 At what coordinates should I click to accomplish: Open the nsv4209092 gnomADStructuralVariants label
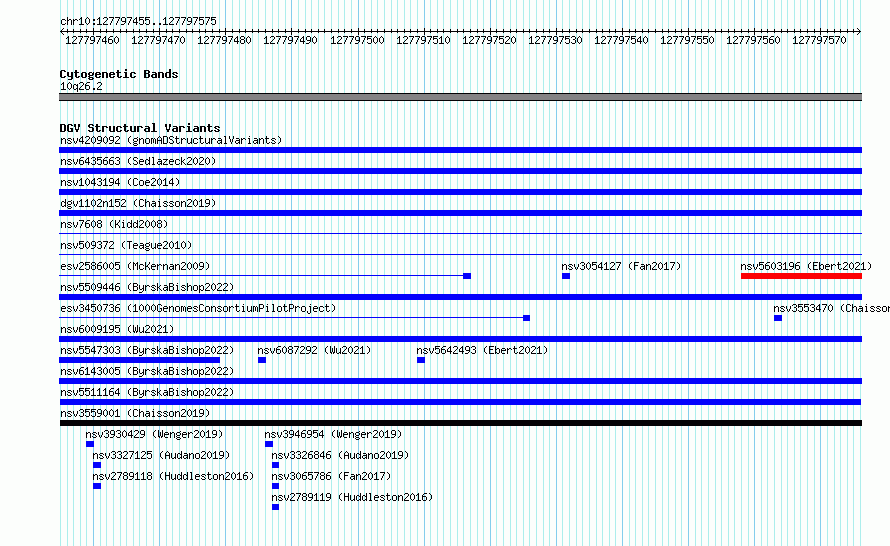(171, 140)
